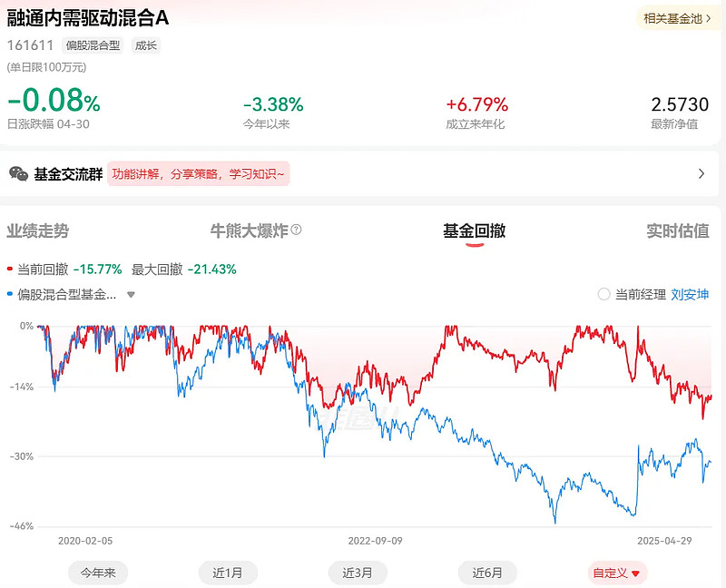726x588 pixels.
Task: Click the fund title 融通内需驱动混合A
Action: tap(88, 18)
